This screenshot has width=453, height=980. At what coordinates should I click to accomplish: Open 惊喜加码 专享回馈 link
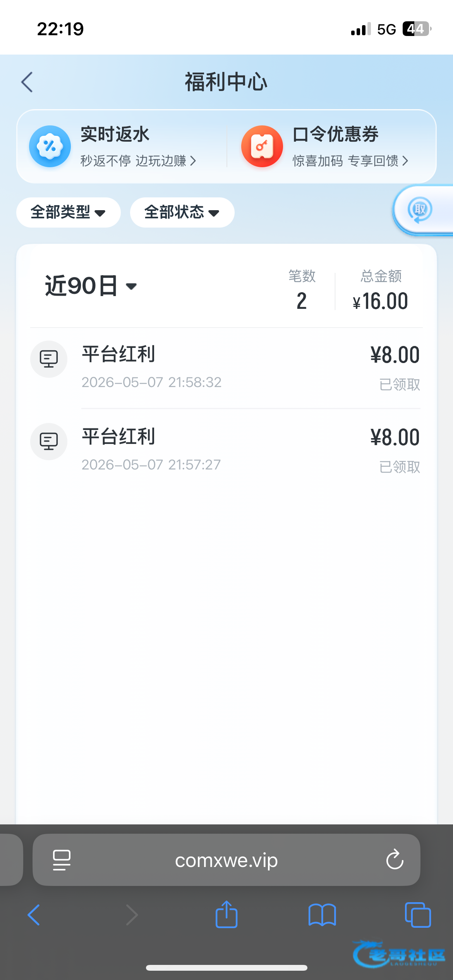click(x=350, y=161)
